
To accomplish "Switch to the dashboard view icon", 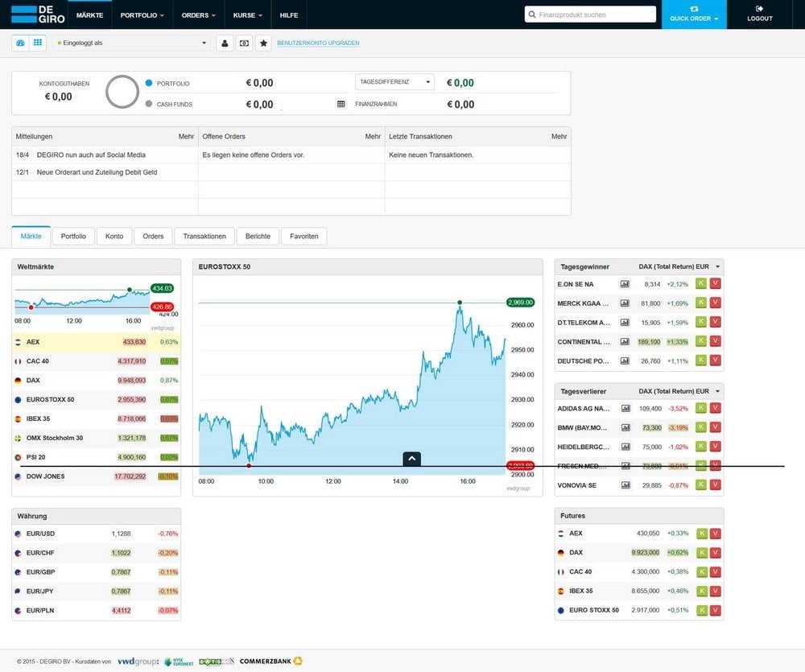I will click(21, 43).
